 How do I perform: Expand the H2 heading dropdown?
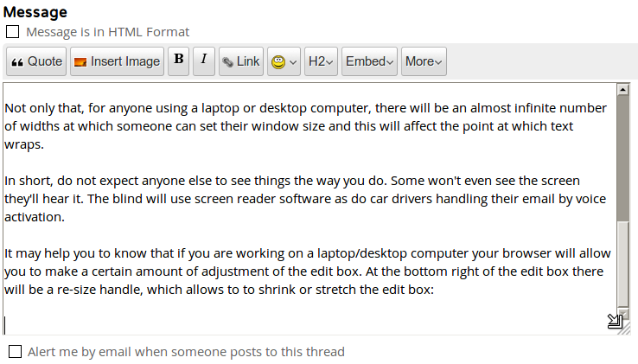(x=321, y=61)
